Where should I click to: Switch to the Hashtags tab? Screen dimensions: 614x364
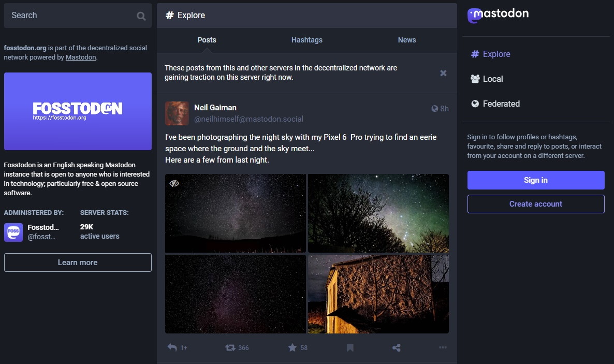click(x=307, y=40)
